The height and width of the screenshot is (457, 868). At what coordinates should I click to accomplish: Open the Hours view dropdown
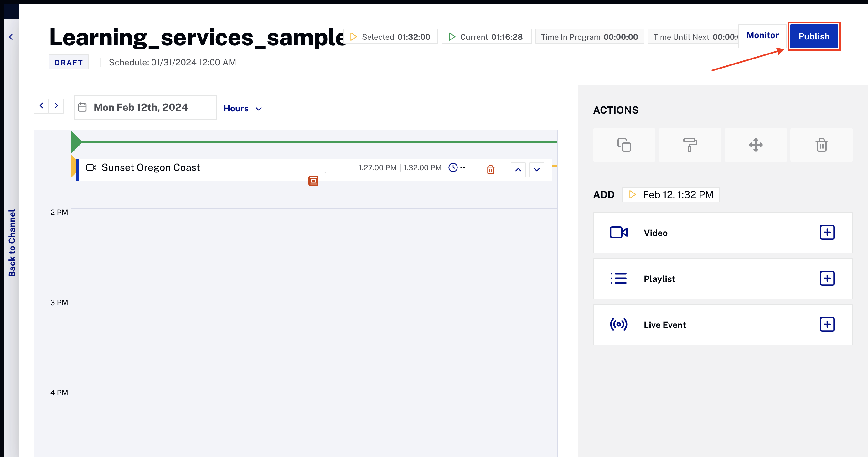[243, 108]
